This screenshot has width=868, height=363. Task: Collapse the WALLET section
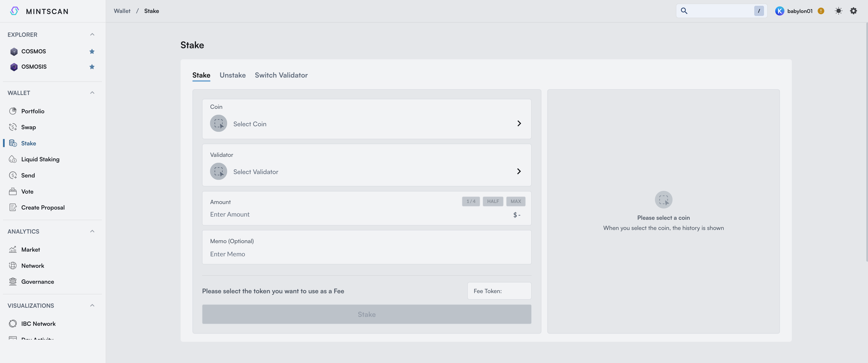[92, 92]
